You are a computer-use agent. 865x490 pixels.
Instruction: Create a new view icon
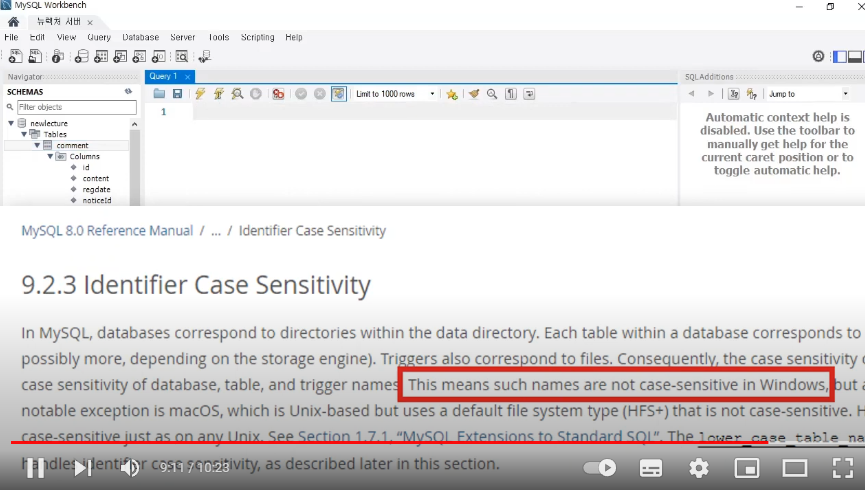click(120, 56)
